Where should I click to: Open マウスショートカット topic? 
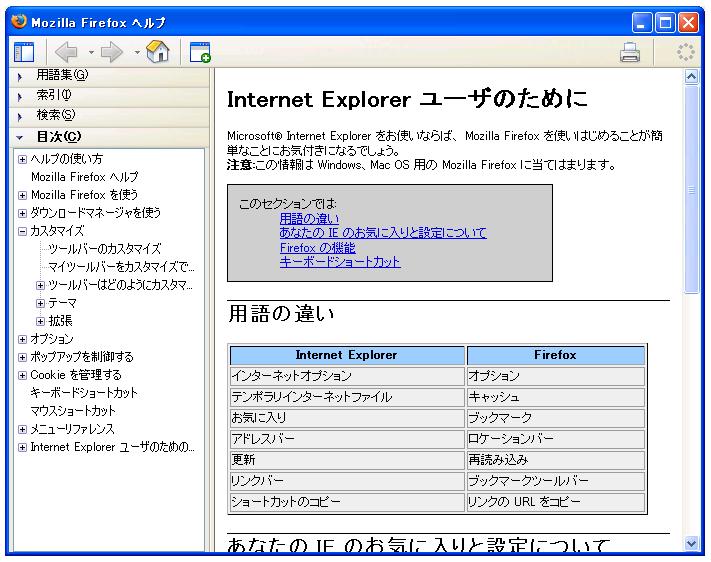click(73, 411)
